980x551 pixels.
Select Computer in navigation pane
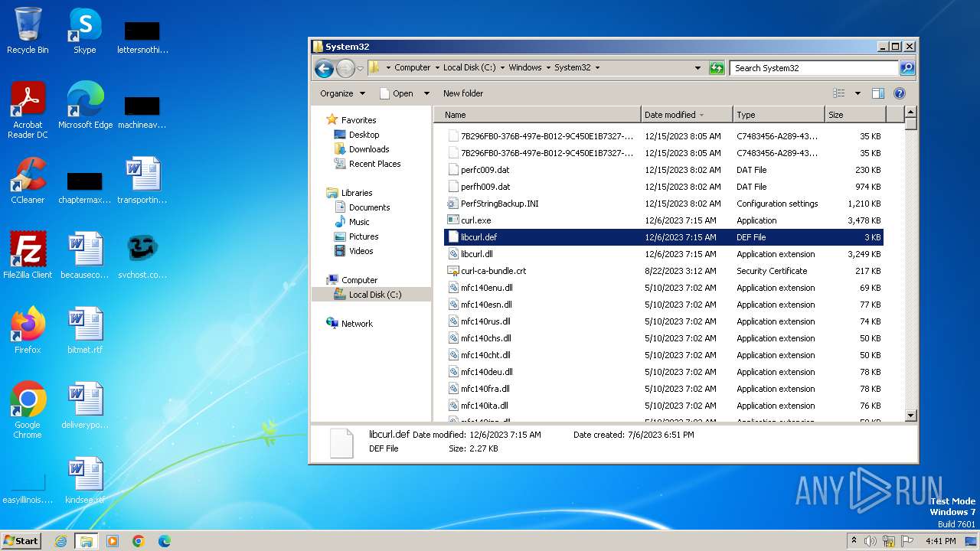(359, 280)
